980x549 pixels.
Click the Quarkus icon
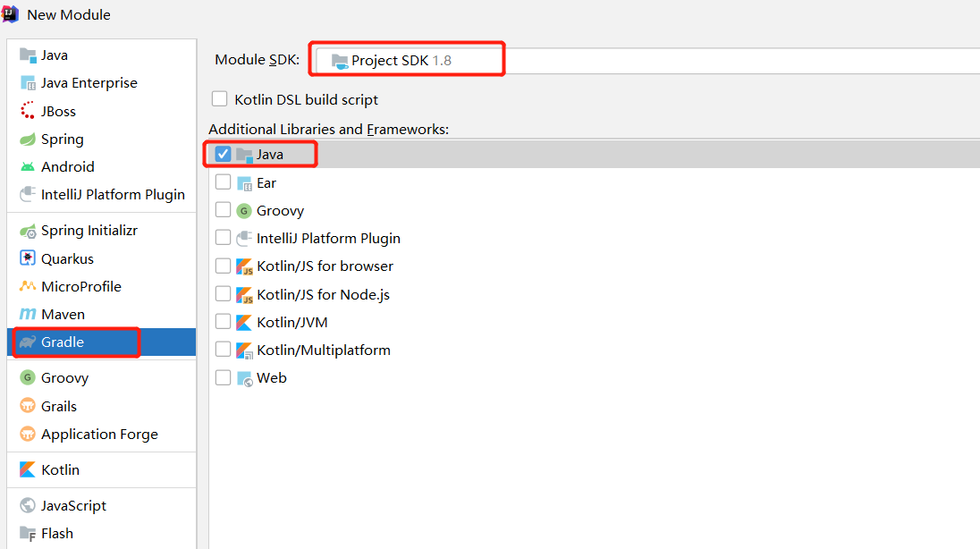[28, 258]
